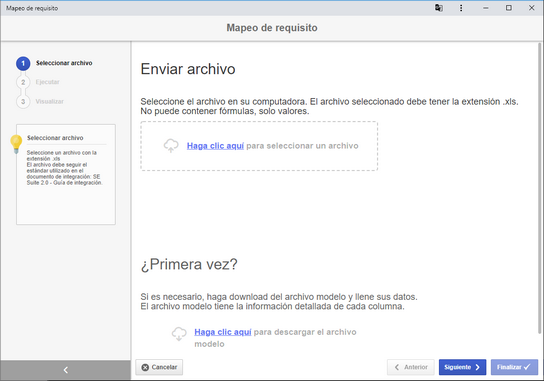Screen dimensions: 544x381
Task: Open the three-dot options menu
Action: 461,8
